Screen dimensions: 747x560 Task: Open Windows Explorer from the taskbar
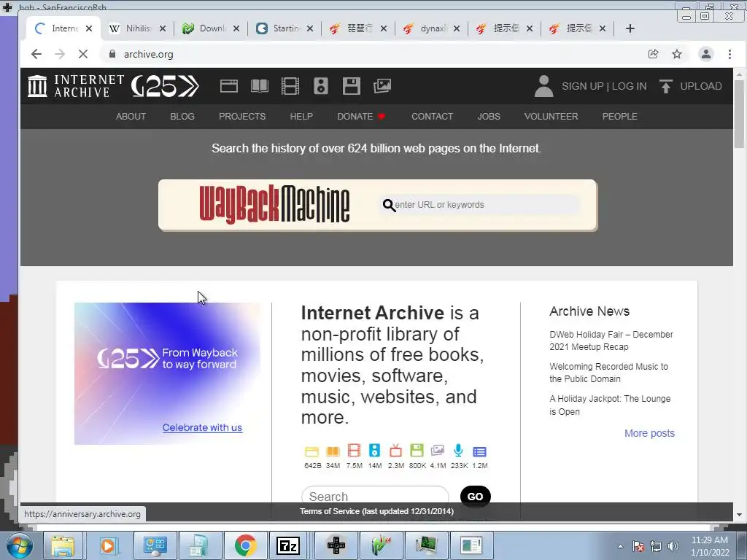63,545
